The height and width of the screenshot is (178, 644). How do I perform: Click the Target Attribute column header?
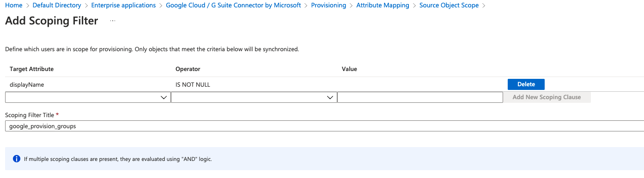(32, 69)
